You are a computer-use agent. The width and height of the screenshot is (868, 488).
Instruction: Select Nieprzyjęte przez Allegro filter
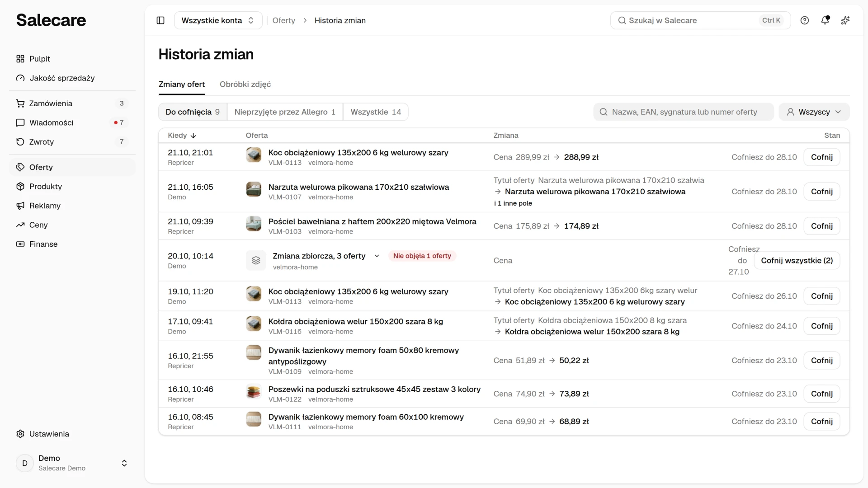tap(285, 112)
